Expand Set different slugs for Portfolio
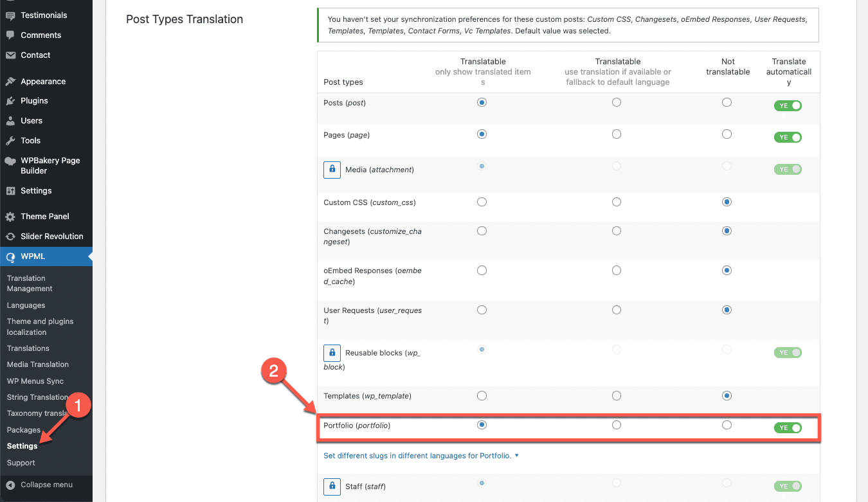The width and height of the screenshot is (868, 502). pos(420,456)
